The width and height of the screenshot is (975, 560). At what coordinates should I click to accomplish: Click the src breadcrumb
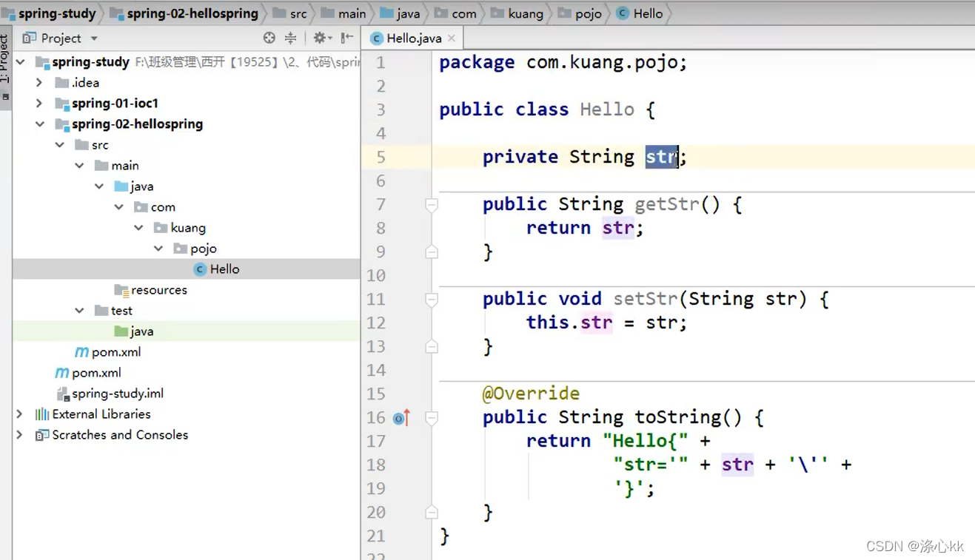(x=289, y=13)
